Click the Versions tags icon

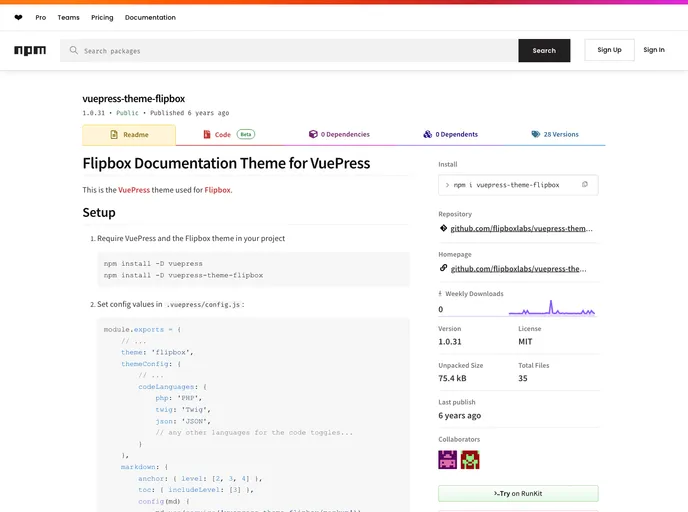(536, 134)
